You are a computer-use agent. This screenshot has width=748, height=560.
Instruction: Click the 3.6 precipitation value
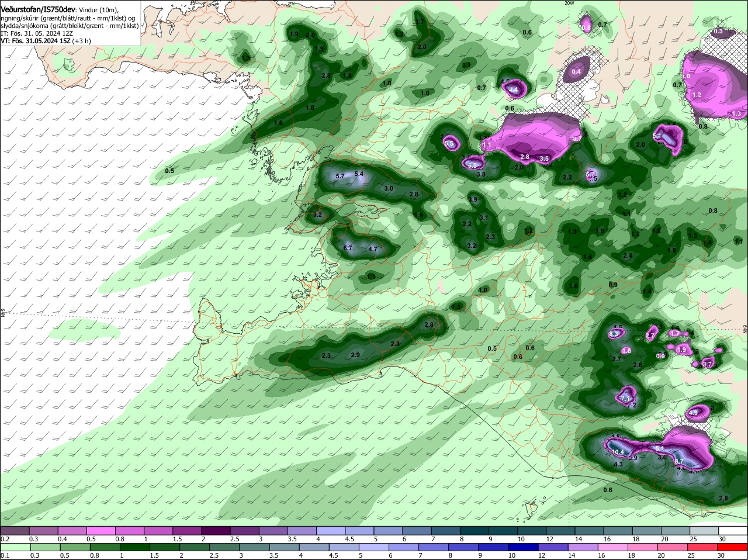click(662, 458)
